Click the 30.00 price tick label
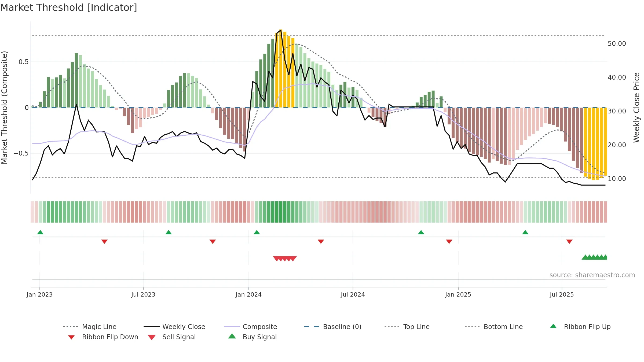Viewport: 644px width, 362px height. 617,111
